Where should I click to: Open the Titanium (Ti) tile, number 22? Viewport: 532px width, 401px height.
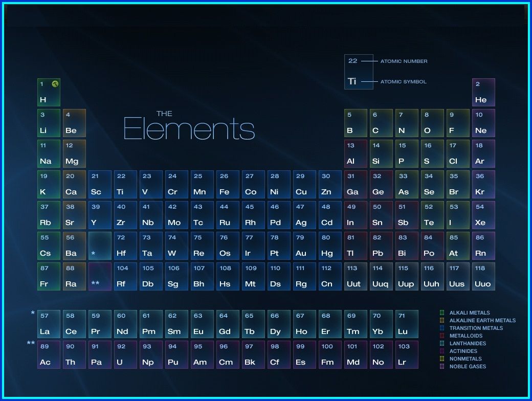point(125,184)
